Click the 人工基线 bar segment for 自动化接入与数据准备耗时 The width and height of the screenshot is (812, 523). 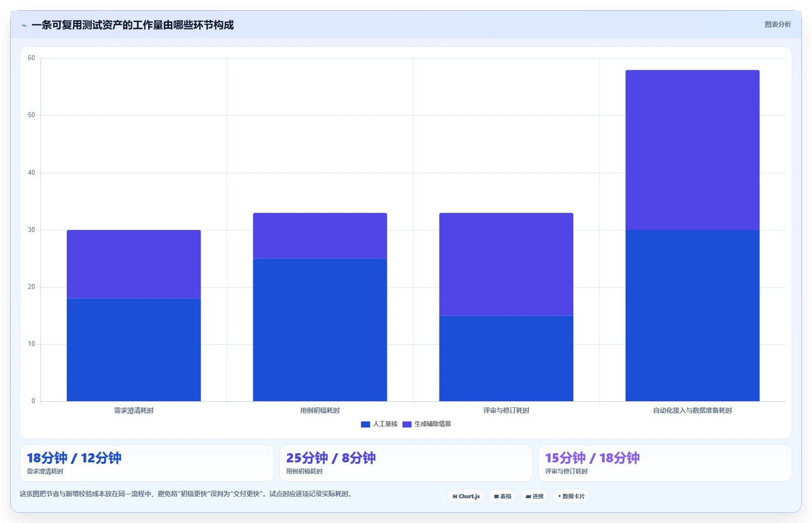692,315
